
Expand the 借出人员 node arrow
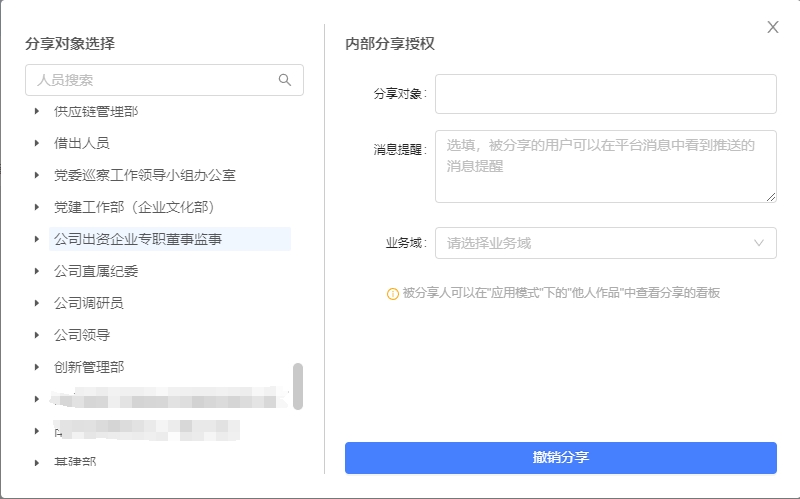[x=37, y=143]
